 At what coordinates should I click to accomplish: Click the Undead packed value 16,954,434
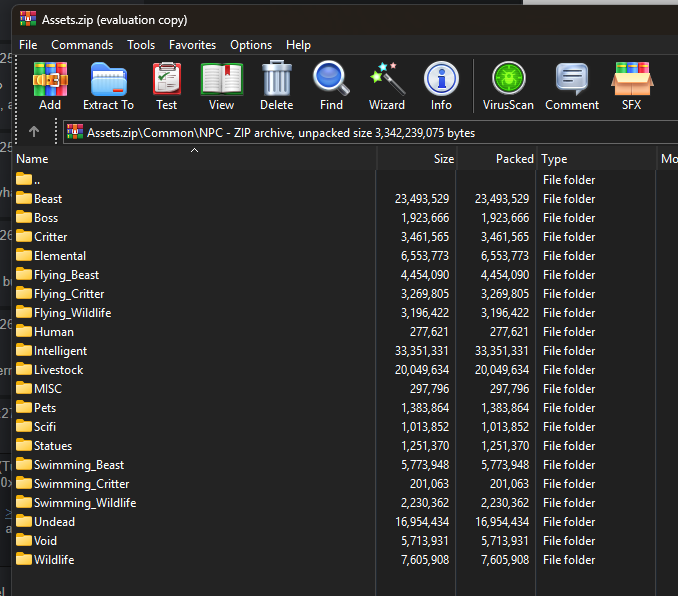[502, 522]
